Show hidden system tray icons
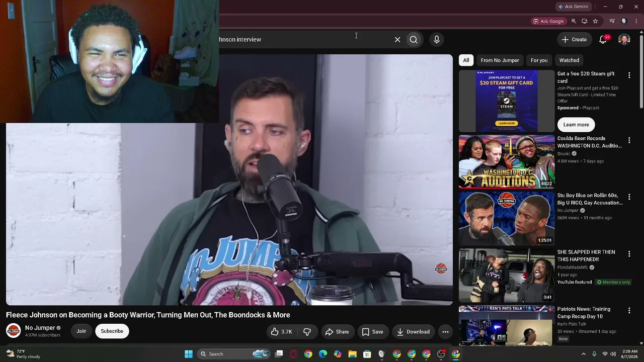This screenshot has height=362, width=644. 584,354
